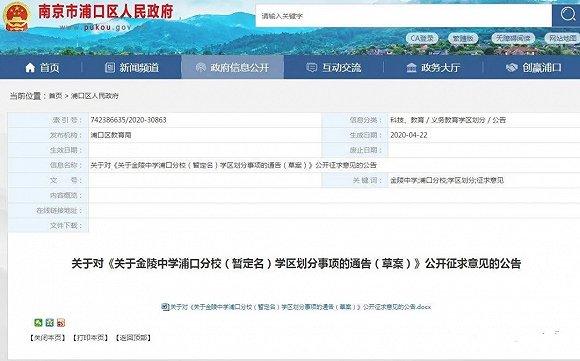Click the 内容概览 label cell
This screenshot has width=580, height=361.
tap(48, 195)
